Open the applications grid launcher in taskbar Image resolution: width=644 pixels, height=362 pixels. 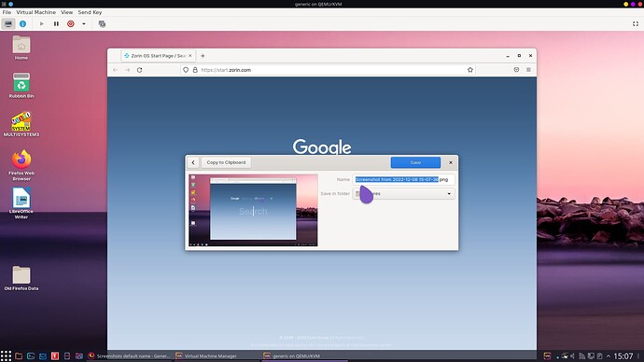pos(7,355)
